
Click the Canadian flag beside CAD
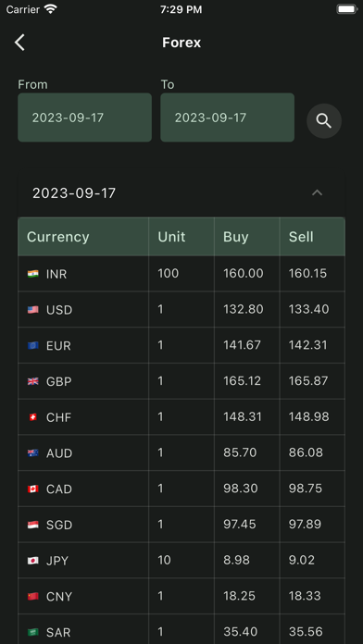[33, 489]
